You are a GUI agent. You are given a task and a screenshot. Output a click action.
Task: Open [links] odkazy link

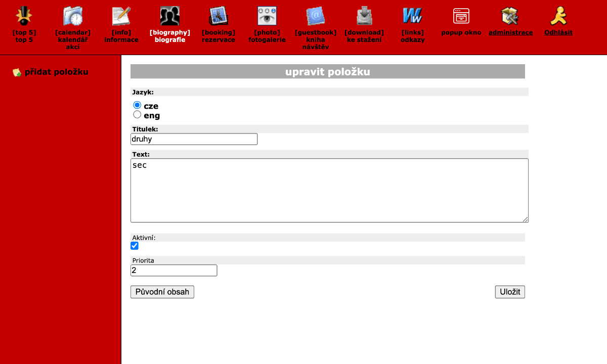point(413,36)
